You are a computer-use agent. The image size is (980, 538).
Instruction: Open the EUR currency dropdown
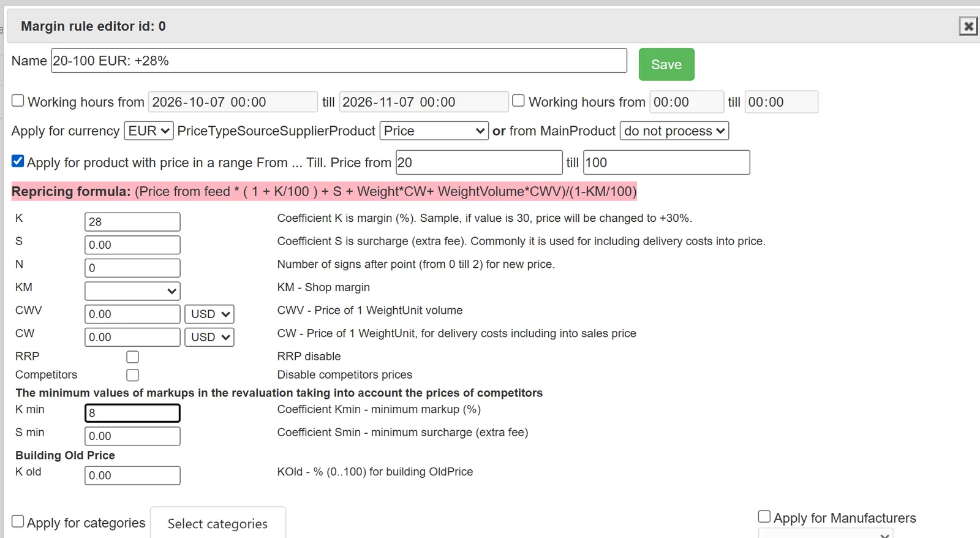[149, 131]
